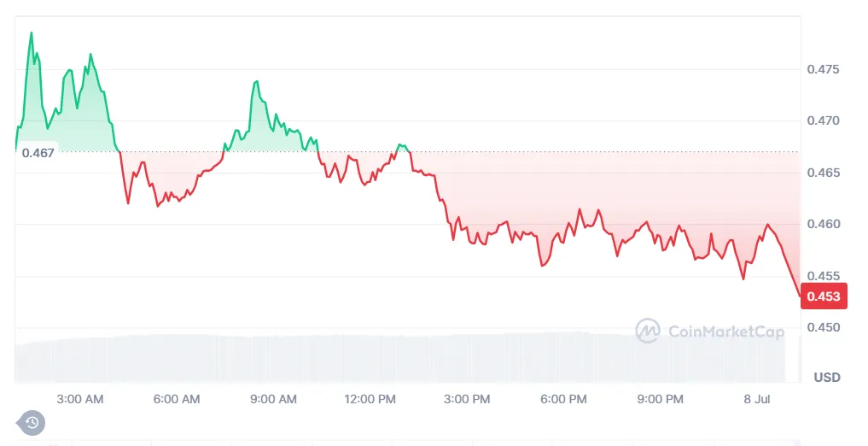
Task: Select the 6:00 AM time axis label
Action: [x=177, y=399]
